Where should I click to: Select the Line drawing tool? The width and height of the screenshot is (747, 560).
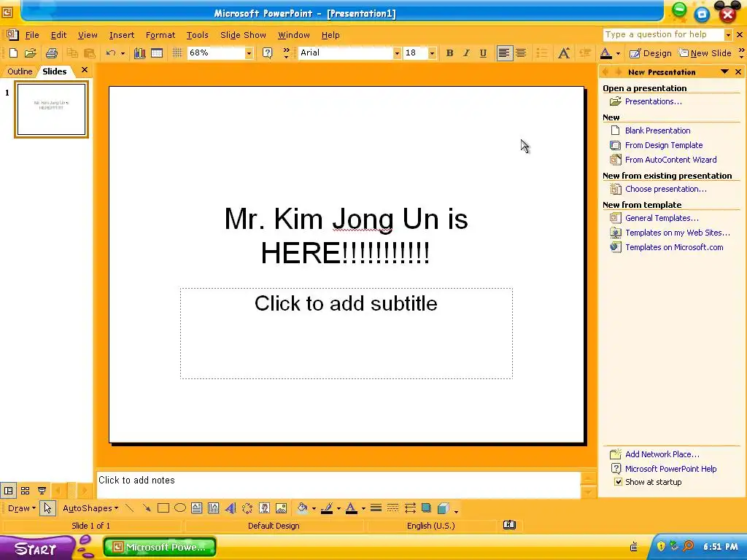click(129, 508)
